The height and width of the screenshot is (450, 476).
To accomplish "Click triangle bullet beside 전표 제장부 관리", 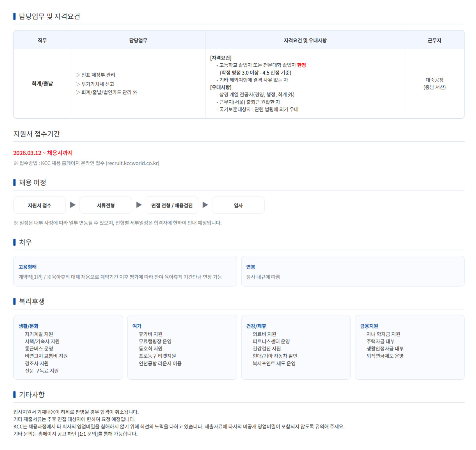I will coord(78,75).
